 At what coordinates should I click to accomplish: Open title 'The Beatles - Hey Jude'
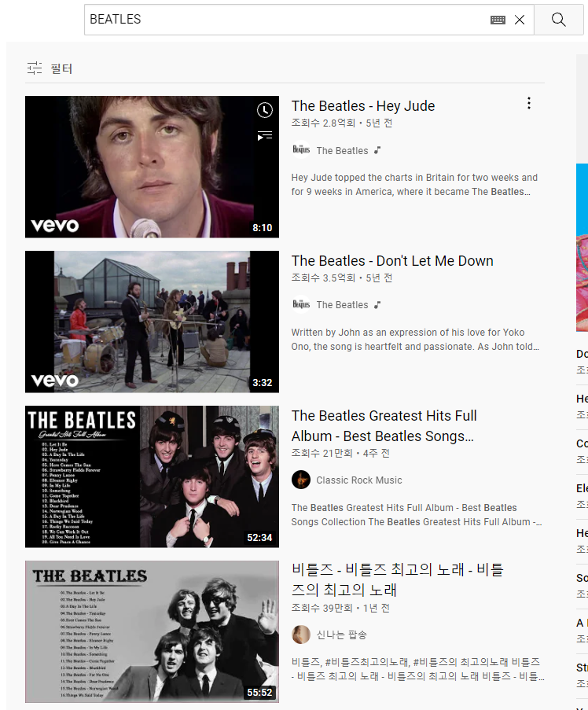(x=363, y=106)
